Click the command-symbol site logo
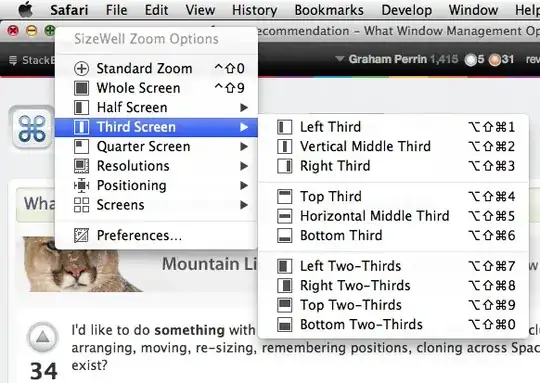 pos(32,128)
